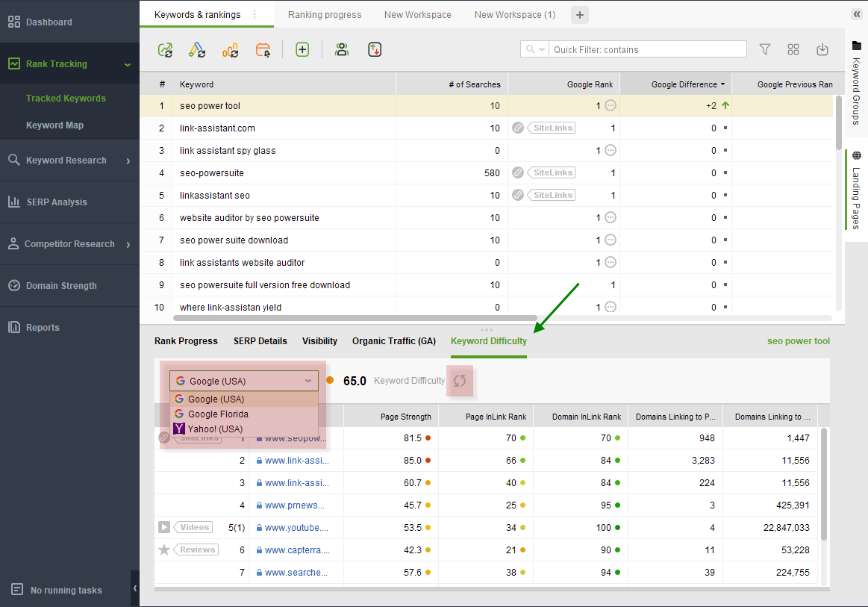Click the keywords table horizontal scrollbar
868x607 pixels.
coord(355,318)
